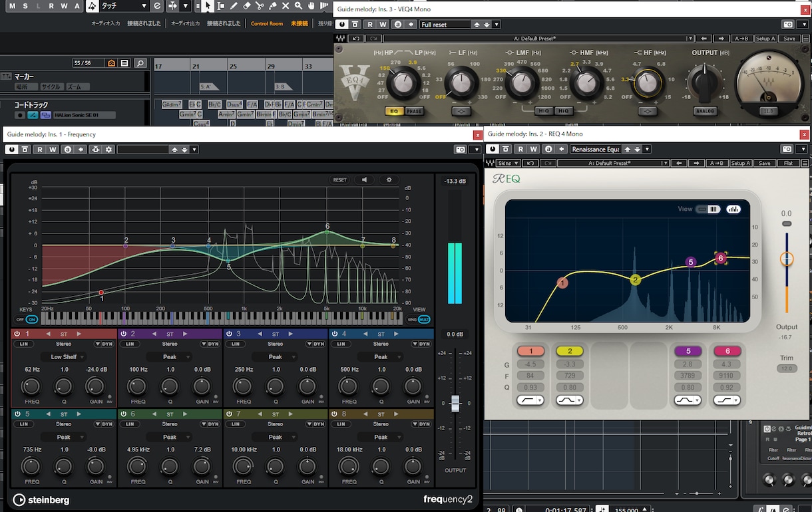Toggle the EQ button on VEQ4

[x=393, y=111]
